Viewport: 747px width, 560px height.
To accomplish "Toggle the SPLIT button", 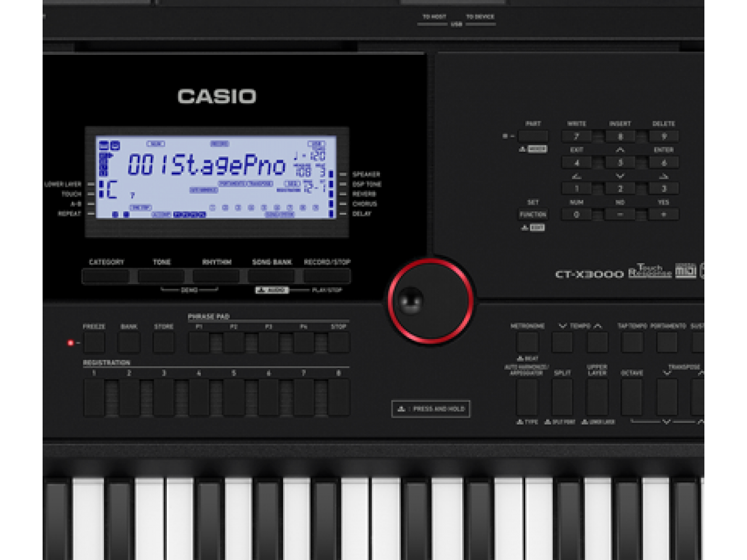I will pos(563,397).
